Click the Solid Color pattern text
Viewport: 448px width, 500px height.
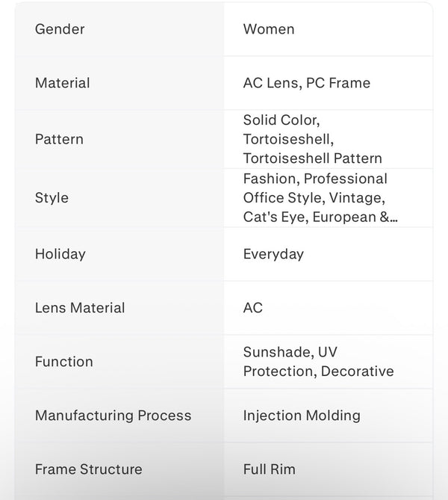point(281,120)
